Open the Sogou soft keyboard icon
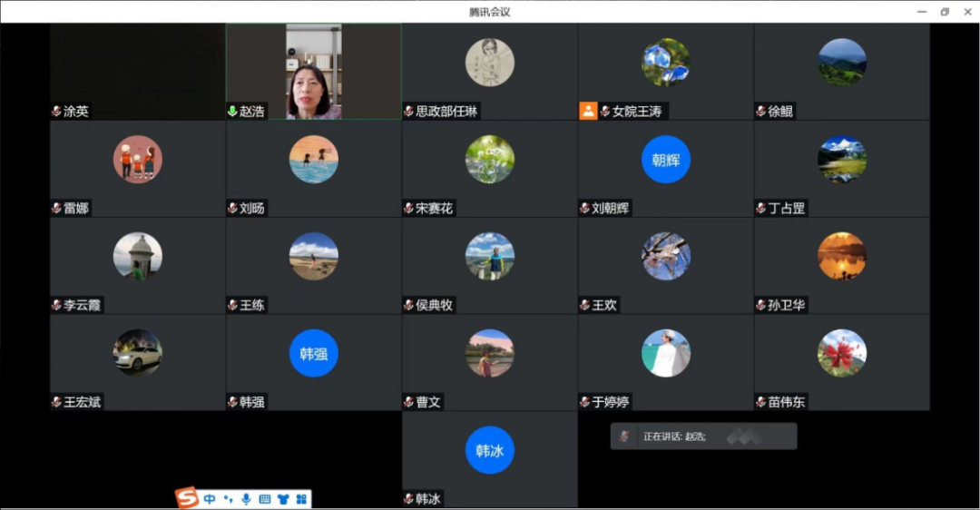980x510 pixels. point(265,499)
